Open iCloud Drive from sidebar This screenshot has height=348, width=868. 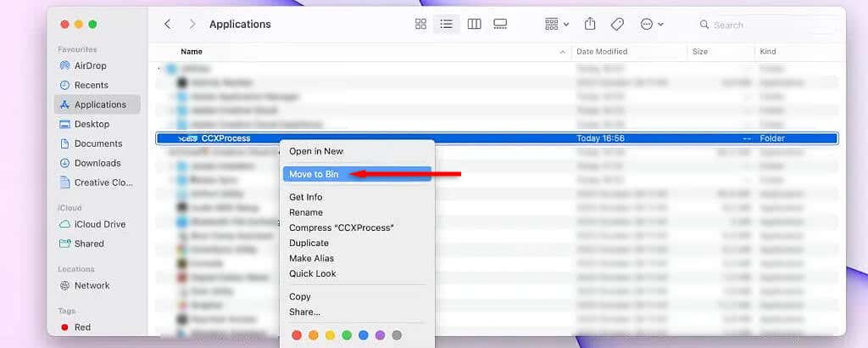100,224
